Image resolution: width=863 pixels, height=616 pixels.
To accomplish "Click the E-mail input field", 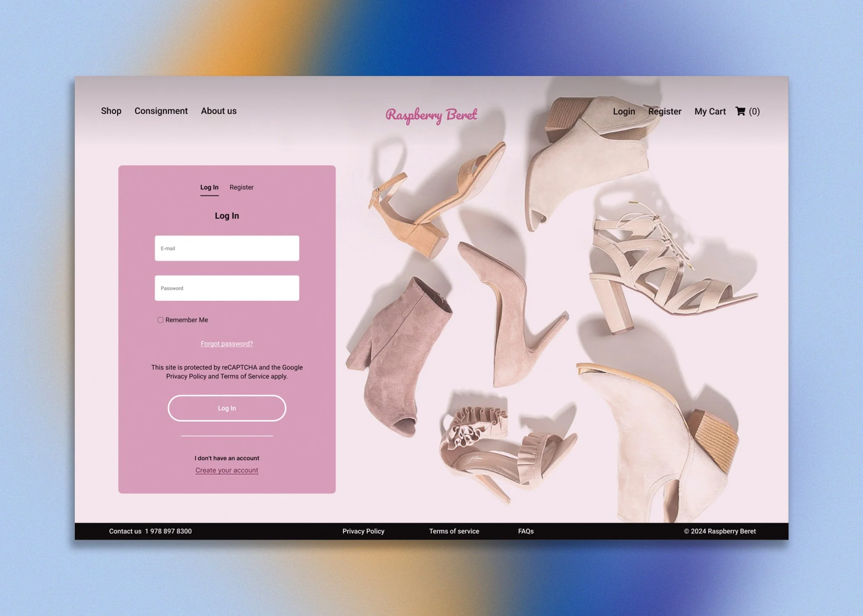I will [226, 248].
